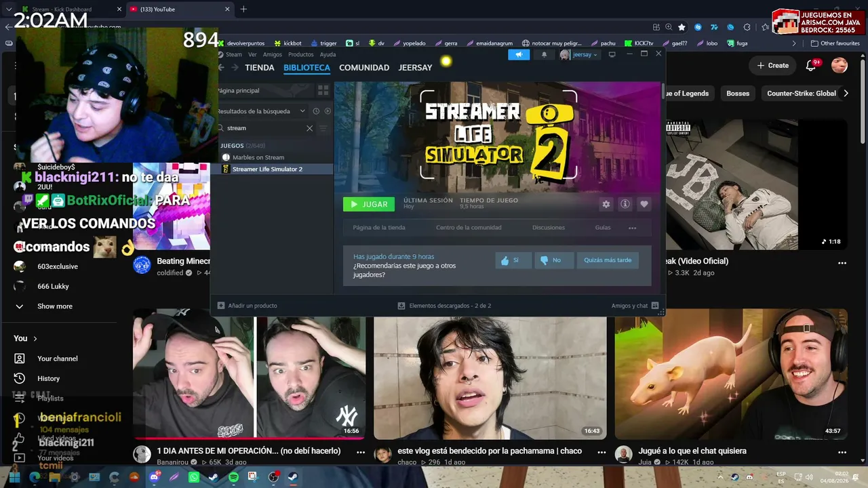Open Spotify from the taskbar
The image size is (868, 488).
click(x=234, y=477)
